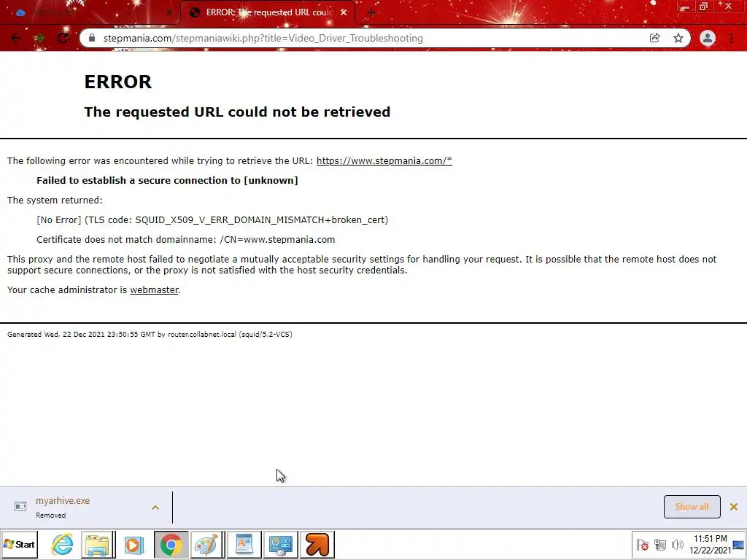Open a new browser tab

371,12
